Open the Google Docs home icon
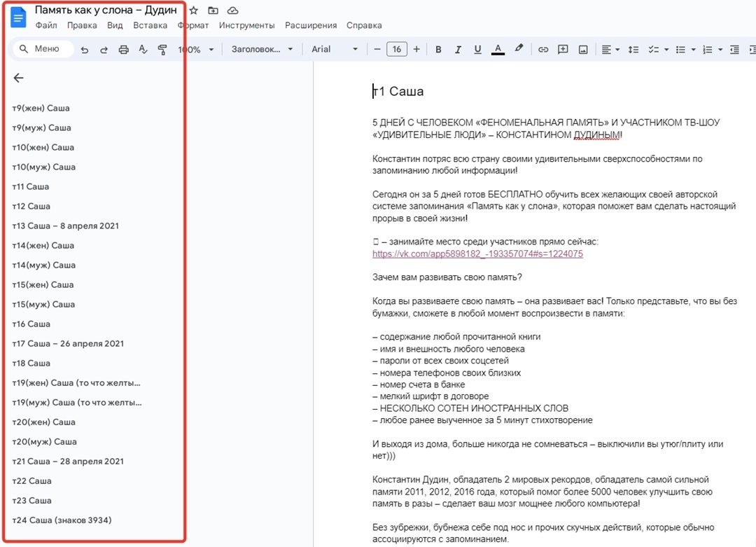756x547 pixels. (x=18, y=18)
